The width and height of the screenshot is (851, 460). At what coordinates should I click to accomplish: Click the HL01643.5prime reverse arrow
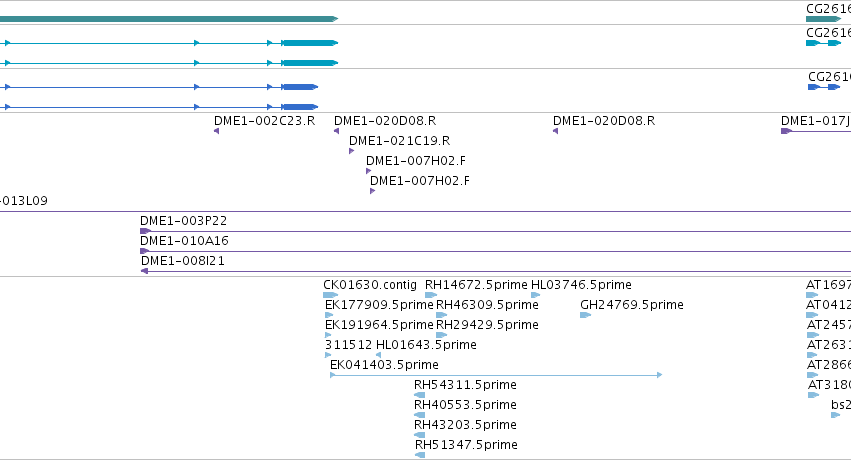(378, 355)
